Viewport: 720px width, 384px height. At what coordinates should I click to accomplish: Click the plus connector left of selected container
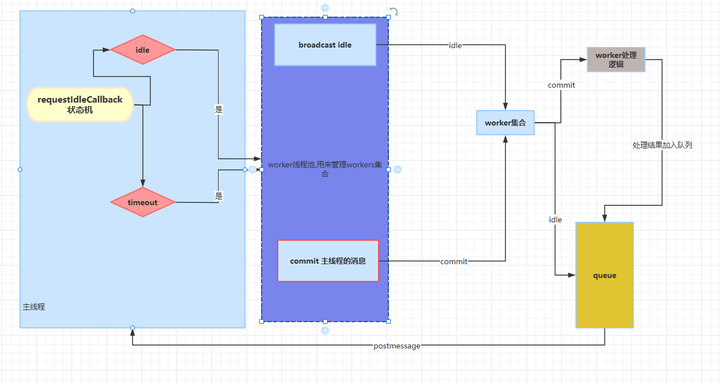(253, 169)
